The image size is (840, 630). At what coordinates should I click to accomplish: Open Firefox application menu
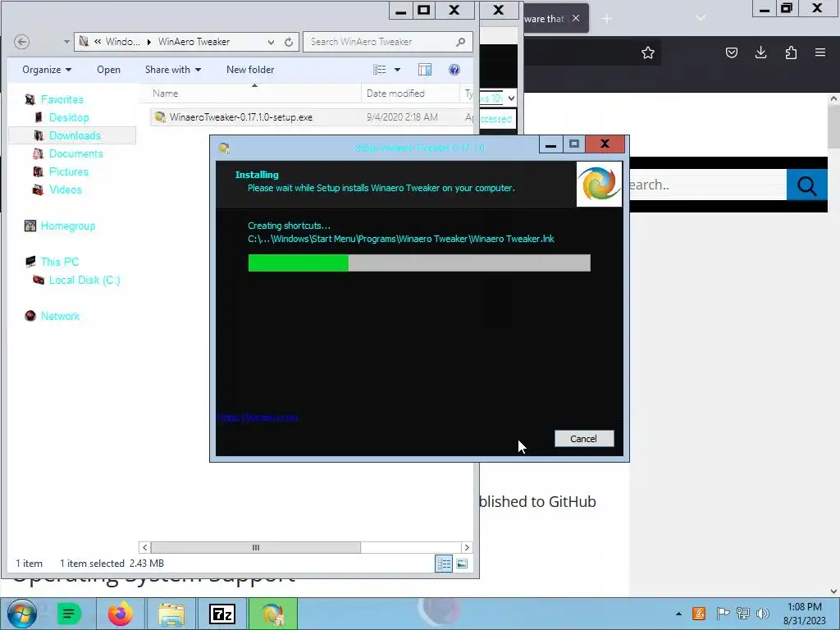click(820, 52)
